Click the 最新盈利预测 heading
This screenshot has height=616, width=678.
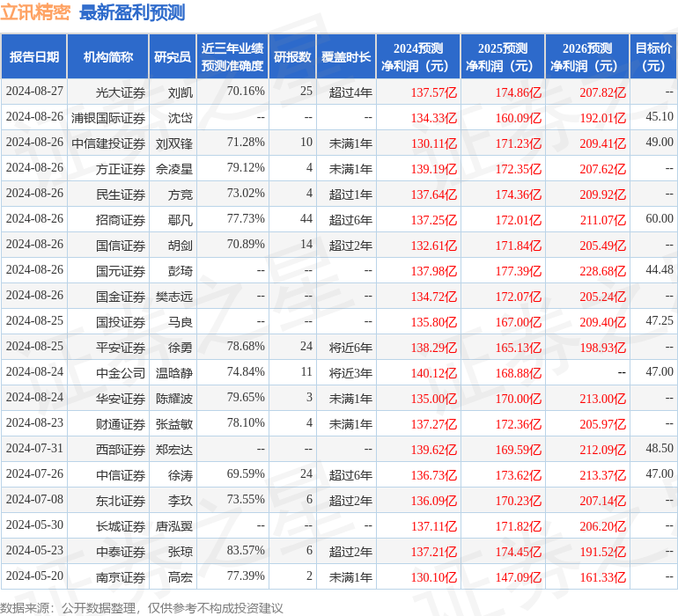click(x=132, y=12)
